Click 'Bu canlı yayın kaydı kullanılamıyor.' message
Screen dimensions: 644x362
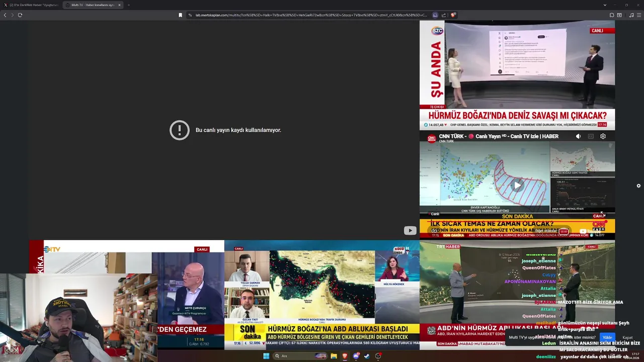(238, 130)
